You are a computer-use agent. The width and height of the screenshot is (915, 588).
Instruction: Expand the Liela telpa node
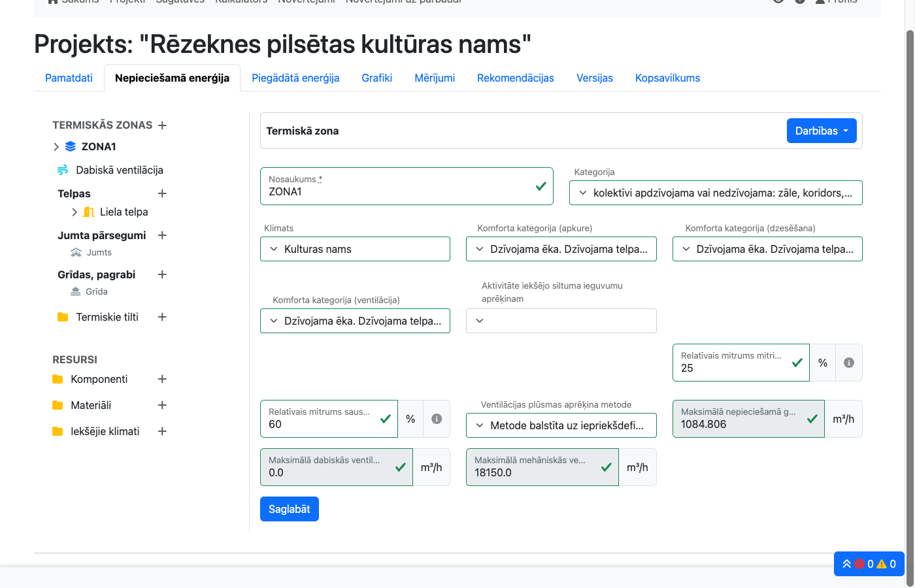pos(74,212)
